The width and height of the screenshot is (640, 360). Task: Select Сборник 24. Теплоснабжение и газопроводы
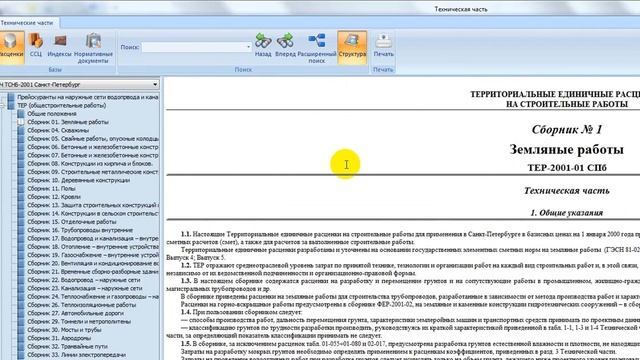pyautogui.click(x=93, y=297)
